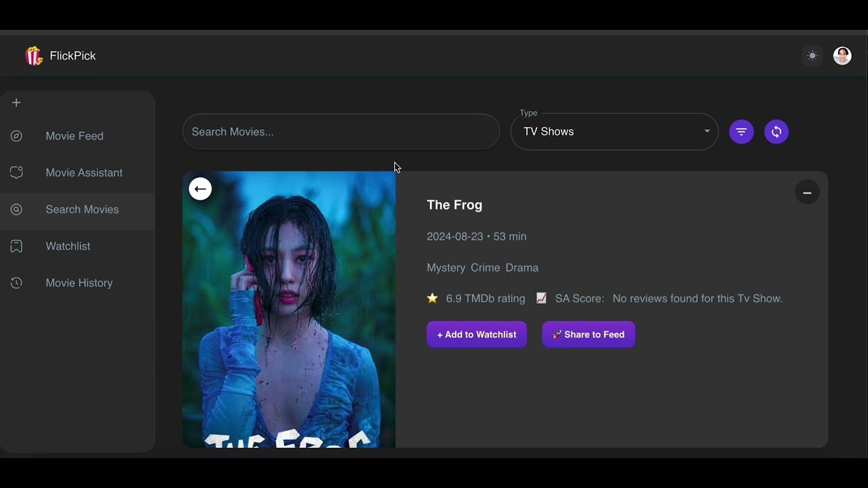
Task: Click the Movie Feed compass icon
Action: (16, 136)
